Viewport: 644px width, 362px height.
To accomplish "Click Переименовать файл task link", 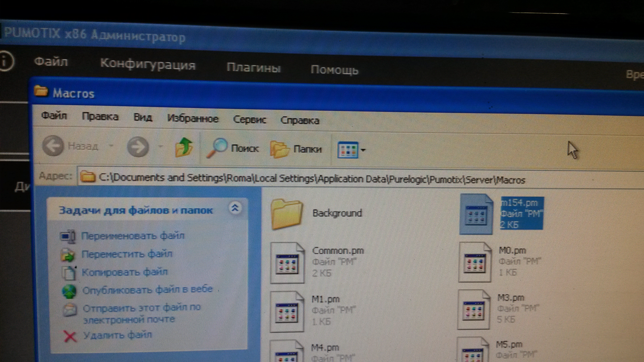I will [x=133, y=236].
